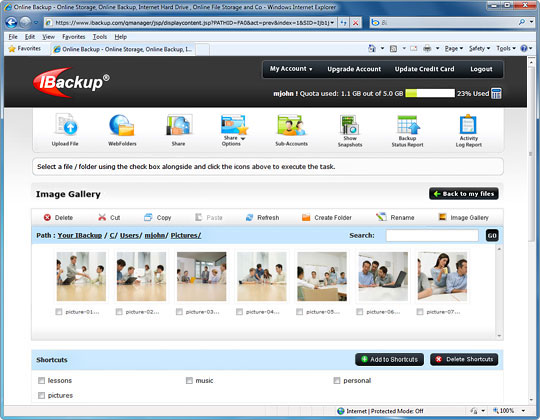Screen dimensions: 540x420
Task: Return with Back to my files button
Action: pos(464,194)
